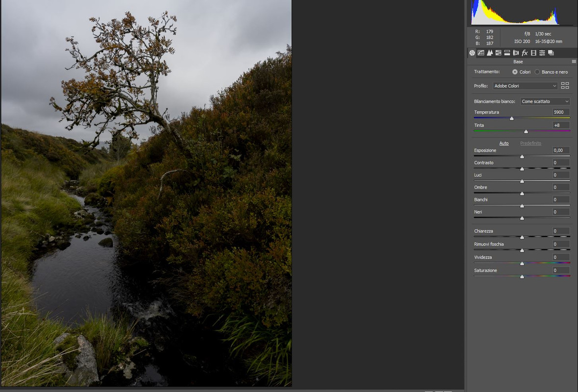Click the Ombre value field
The height and width of the screenshot is (392, 578).
pos(561,187)
